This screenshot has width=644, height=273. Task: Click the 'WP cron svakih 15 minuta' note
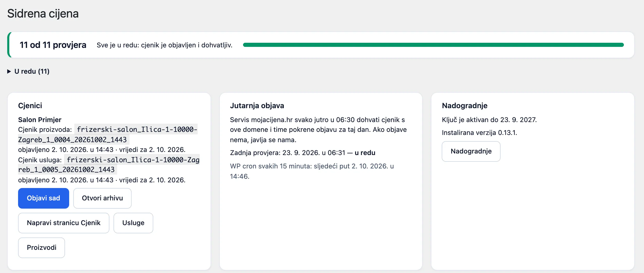click(312, 171)
